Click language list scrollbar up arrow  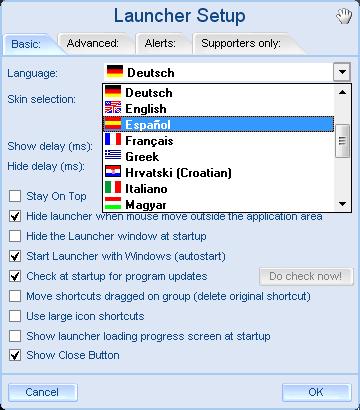(342, 92)
